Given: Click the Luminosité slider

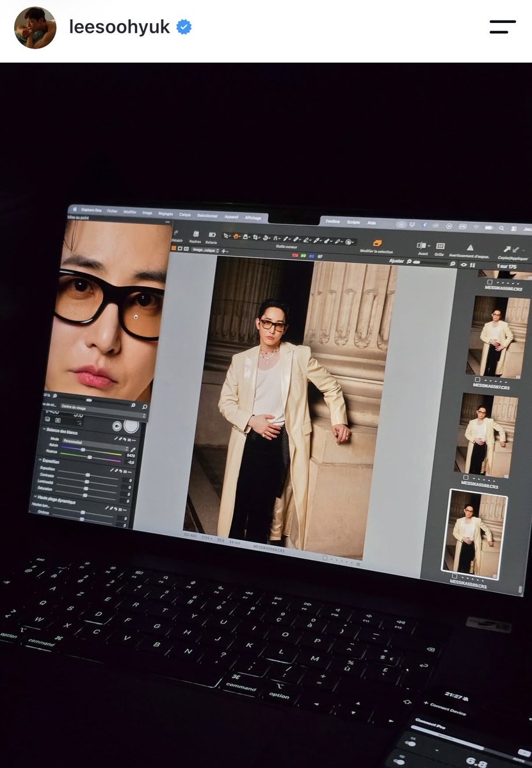Looking at the screenshot, I should coord(86,488).
